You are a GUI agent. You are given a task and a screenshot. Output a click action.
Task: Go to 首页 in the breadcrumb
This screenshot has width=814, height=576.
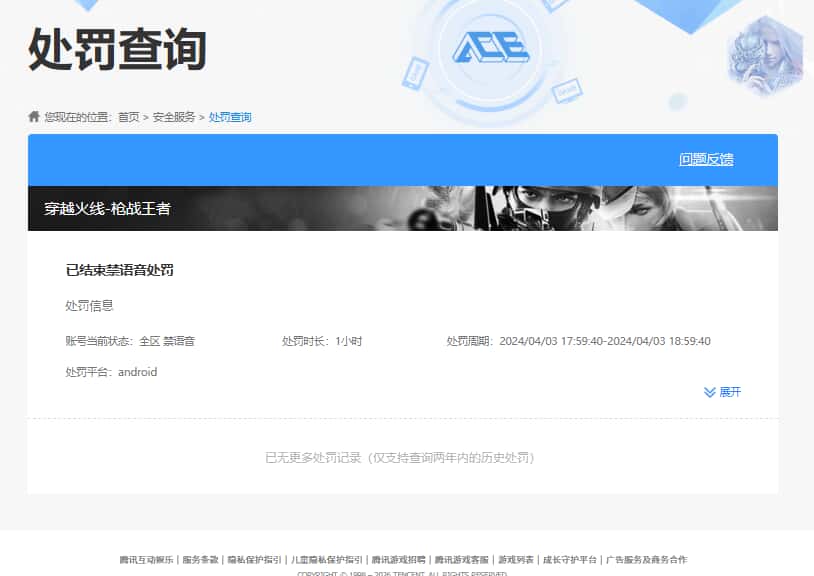pos(129,117)
